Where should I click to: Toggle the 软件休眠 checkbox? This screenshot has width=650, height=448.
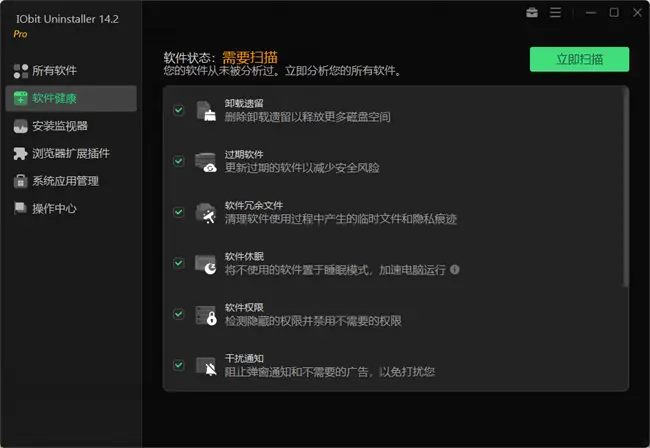(x=179, y=263)
